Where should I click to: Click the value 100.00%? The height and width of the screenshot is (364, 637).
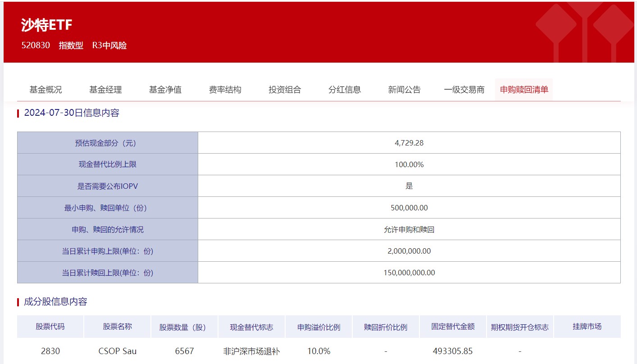point(409,164)
